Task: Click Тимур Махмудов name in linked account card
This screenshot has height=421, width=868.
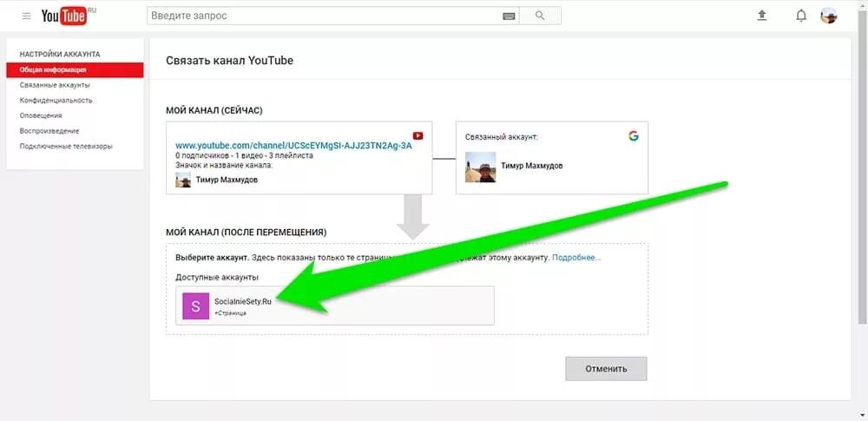Action: click(532, 166)
